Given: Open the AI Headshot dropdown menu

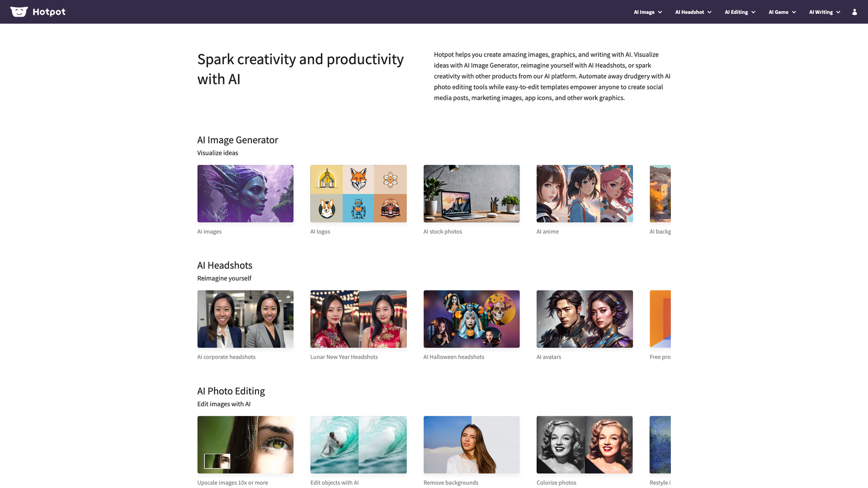Looking at the screenshot, I should (693, 12).
